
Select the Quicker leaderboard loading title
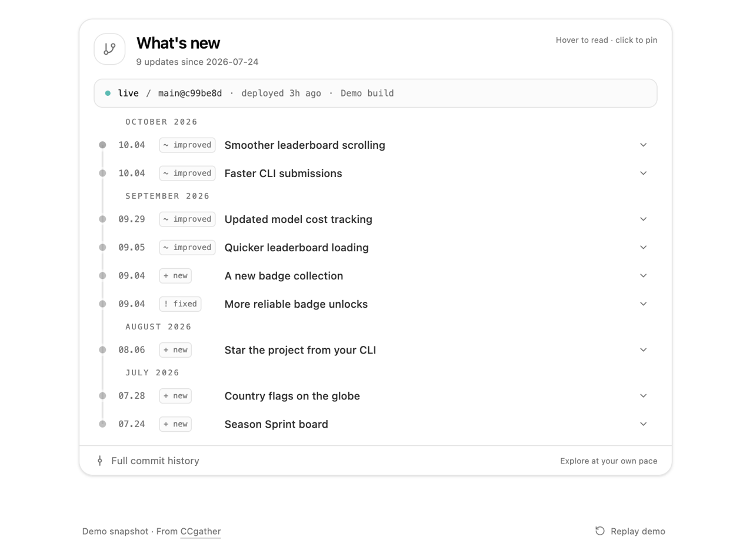click(x=296, y=247)
